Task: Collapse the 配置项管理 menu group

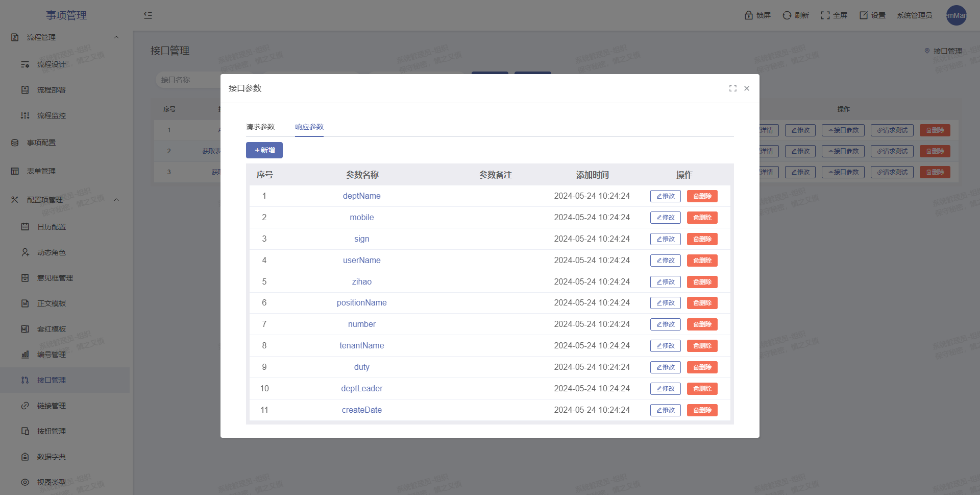Action: (x=116, y=200)
